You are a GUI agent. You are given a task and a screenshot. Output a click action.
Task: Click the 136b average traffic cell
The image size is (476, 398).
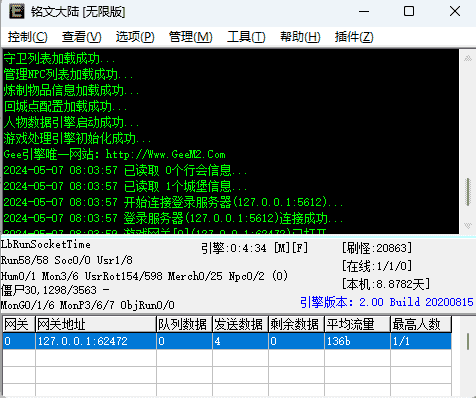357,341
